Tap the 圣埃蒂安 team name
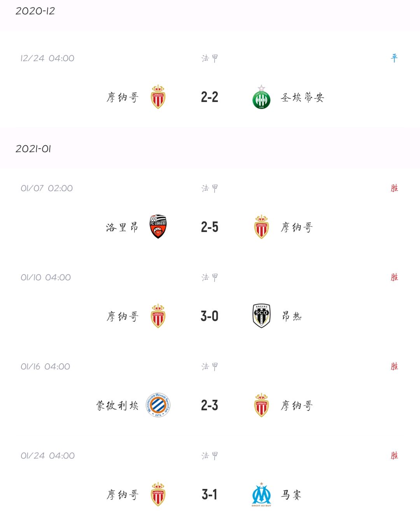The width and height of the screenshot is (420, 515). pyautogui.click(x=303, y=97)
